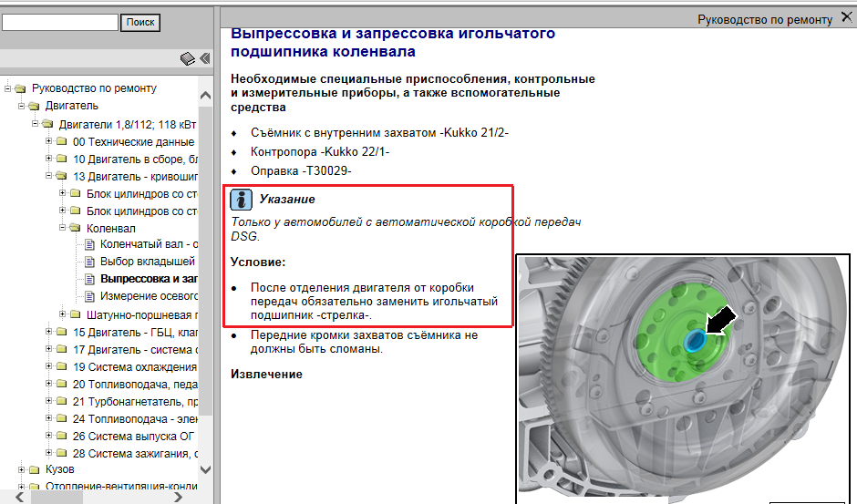Expand 00 Технические данные folder
This screenshot has width=857, height=504.
(48, 141)
